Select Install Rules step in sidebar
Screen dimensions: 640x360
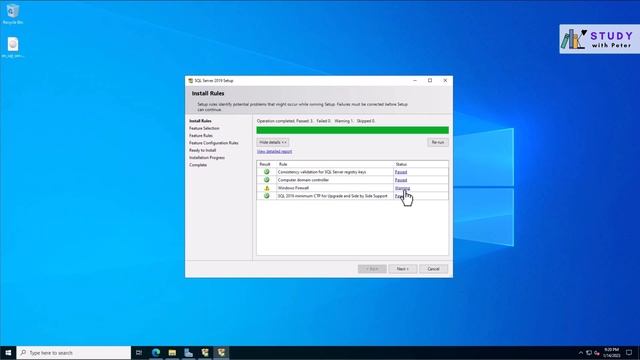point(200,121)
